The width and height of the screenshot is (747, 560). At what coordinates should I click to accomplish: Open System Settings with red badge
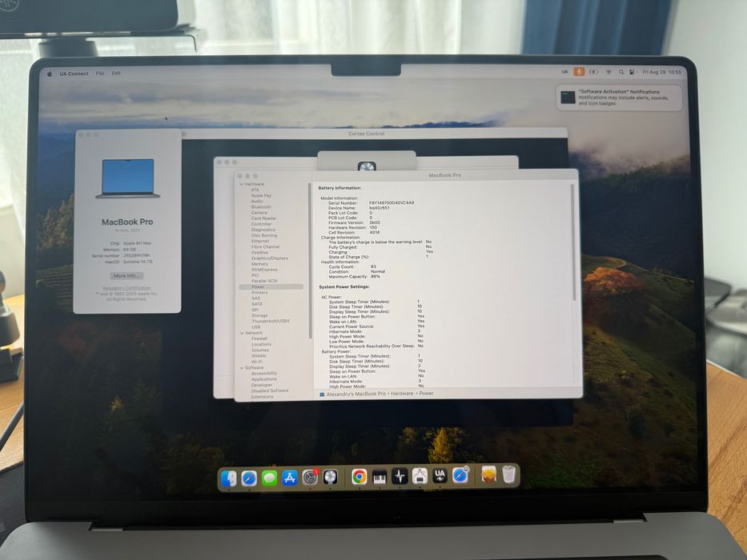tap(310, 477)
